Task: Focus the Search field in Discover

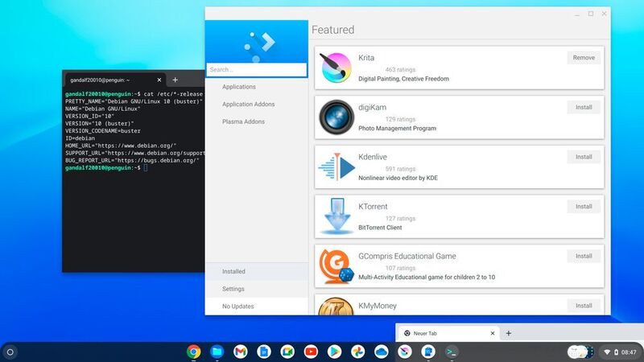Action: (x=257, y=70)
